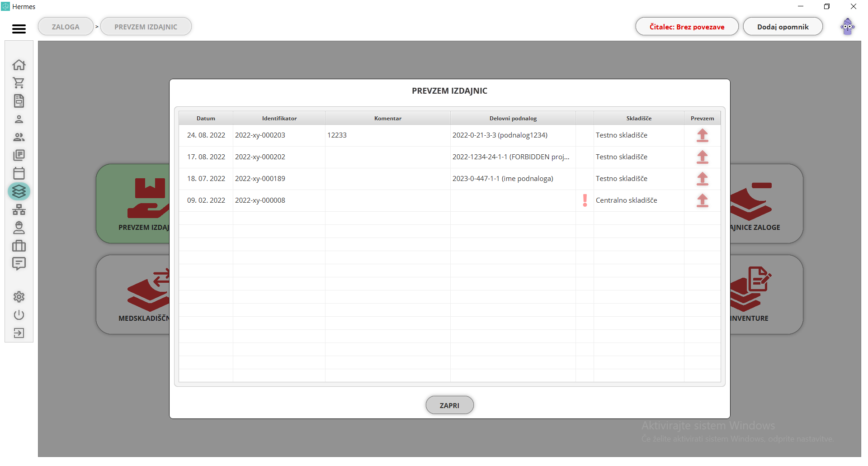Screen dimensions: 868x466
Task: Open settings gear in sidebar
Action: [19, 297]
